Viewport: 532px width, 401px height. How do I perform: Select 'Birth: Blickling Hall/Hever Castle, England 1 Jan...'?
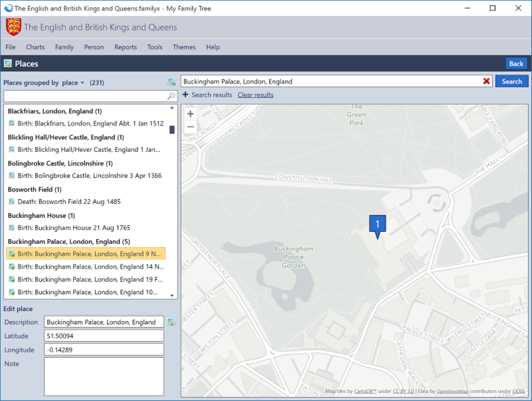tap(89, 149)
